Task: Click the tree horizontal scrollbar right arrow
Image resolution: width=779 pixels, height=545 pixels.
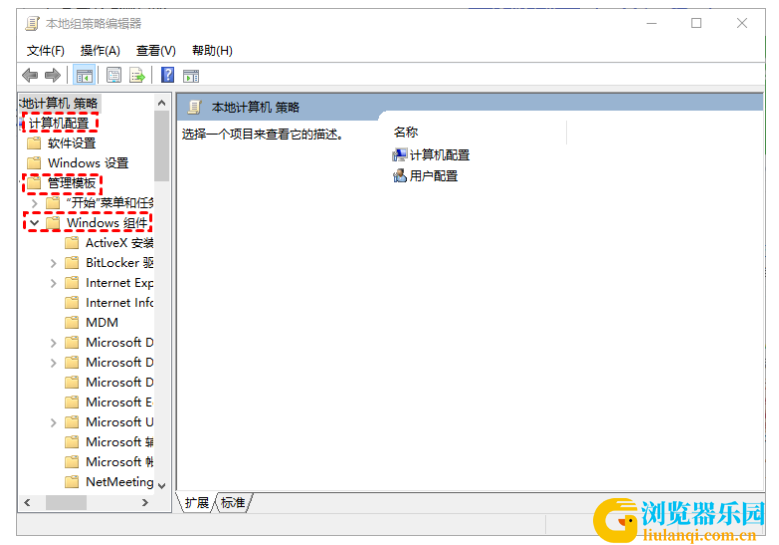Action: [145, 503]
